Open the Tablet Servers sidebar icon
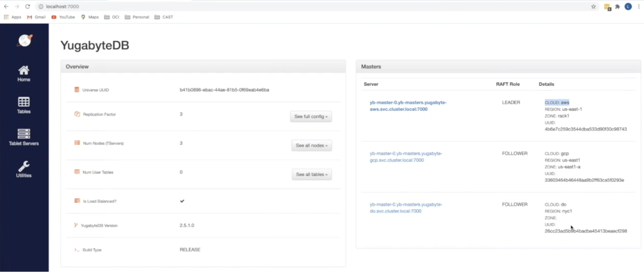644x272 pixels. click(x=24, y=134)
